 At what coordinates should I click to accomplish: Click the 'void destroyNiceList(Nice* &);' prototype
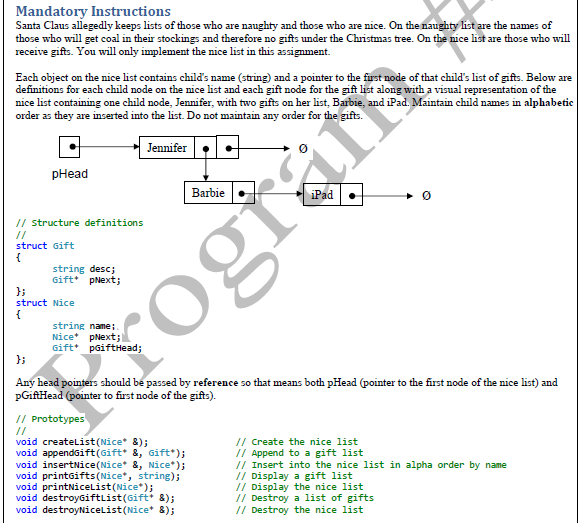tap(95, 510)
